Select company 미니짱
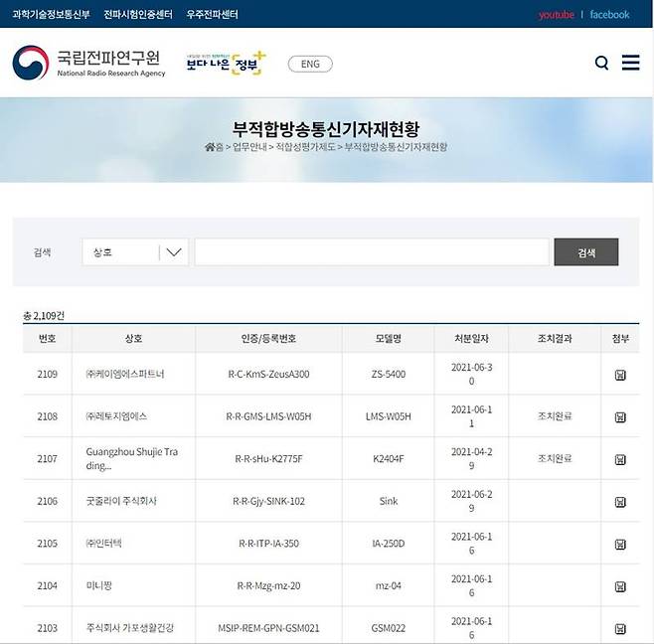654x644 pixels. [x=98, y=585]
